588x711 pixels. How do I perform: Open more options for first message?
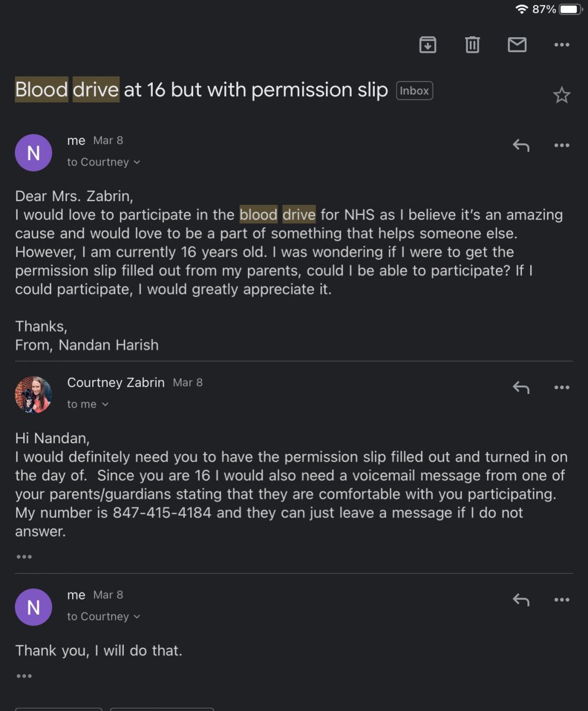561,146
